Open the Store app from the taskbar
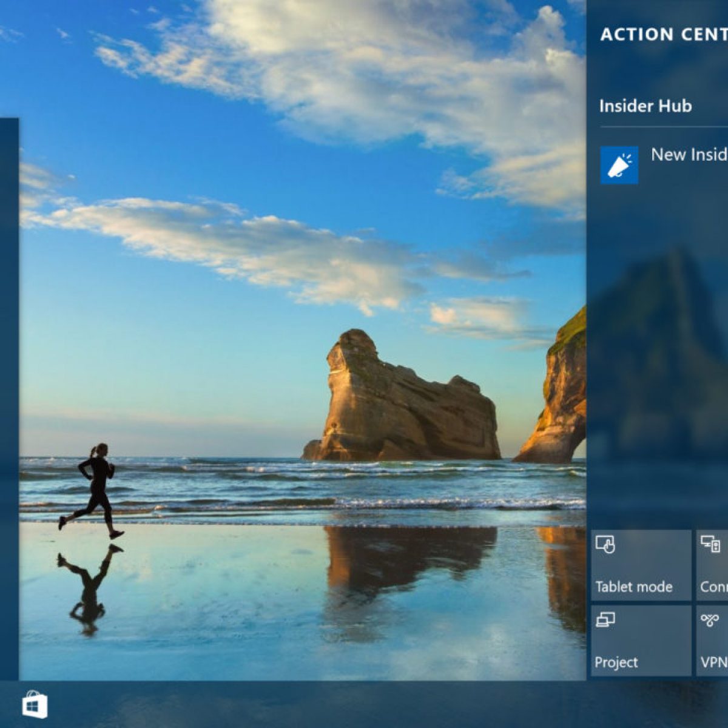The height and width of the screenshot is (728, 728). (35, 705)
